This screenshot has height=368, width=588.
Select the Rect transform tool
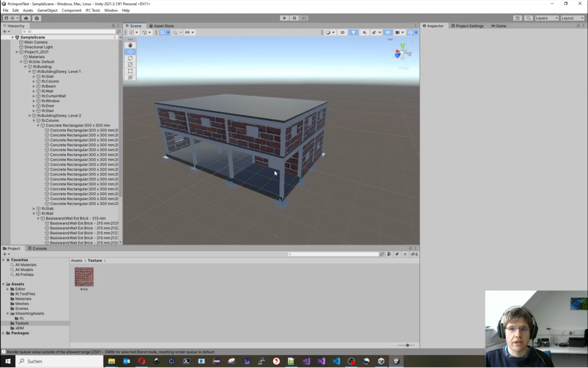click(130, 71)
